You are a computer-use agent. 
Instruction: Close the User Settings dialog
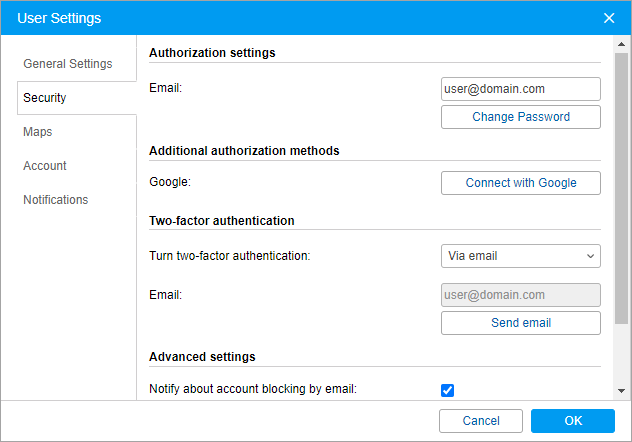[609, 18]
